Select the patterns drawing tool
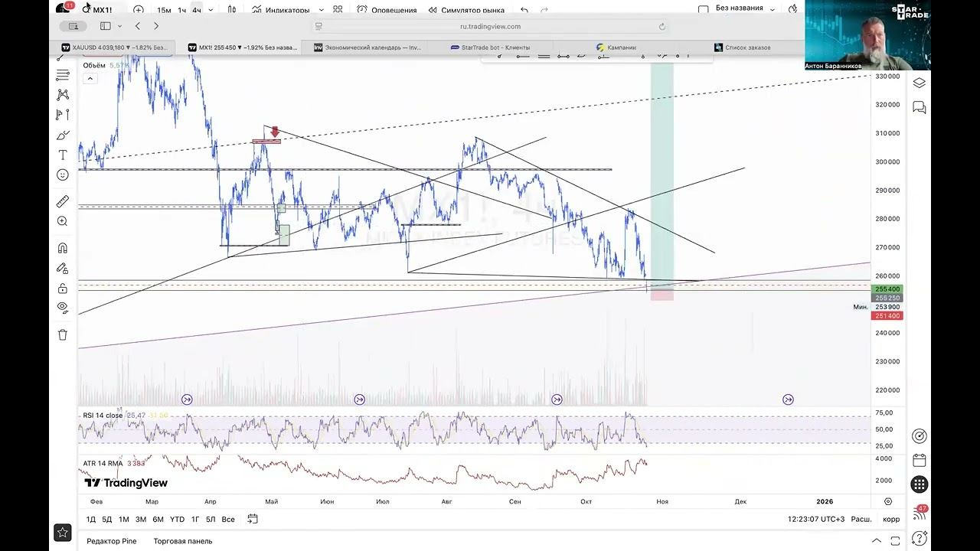 tap(63, 95)
